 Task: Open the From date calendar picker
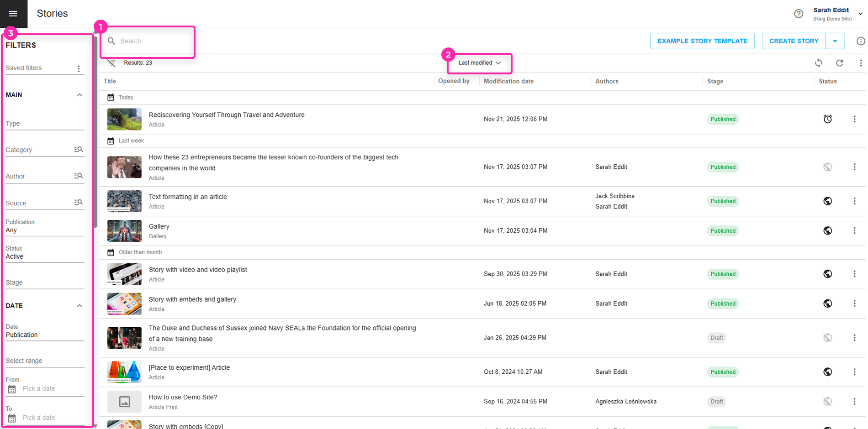[x=12, y=389]
